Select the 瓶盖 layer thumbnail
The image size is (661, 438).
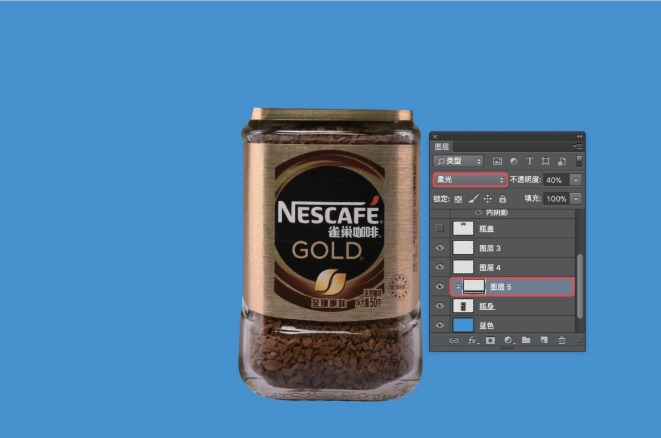coord(463,228)
